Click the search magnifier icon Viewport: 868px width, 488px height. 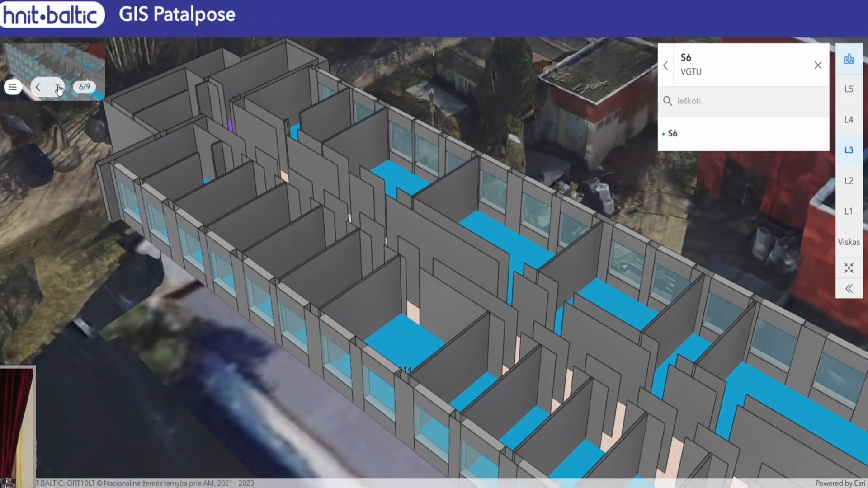coord(667,101)
